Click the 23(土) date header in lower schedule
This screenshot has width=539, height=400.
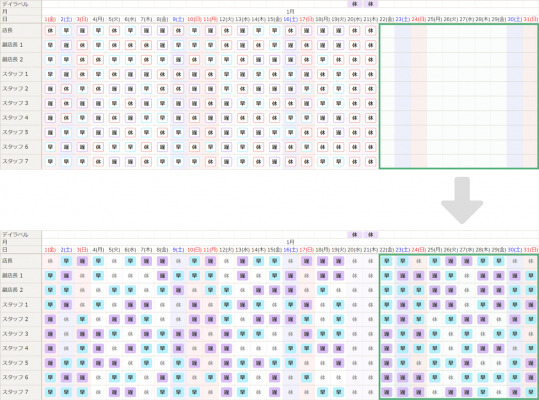403,250
